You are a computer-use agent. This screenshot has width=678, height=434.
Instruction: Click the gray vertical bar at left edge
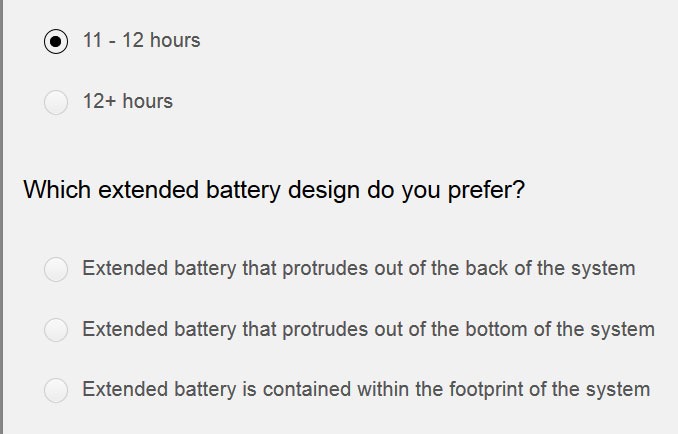(2, 217)
